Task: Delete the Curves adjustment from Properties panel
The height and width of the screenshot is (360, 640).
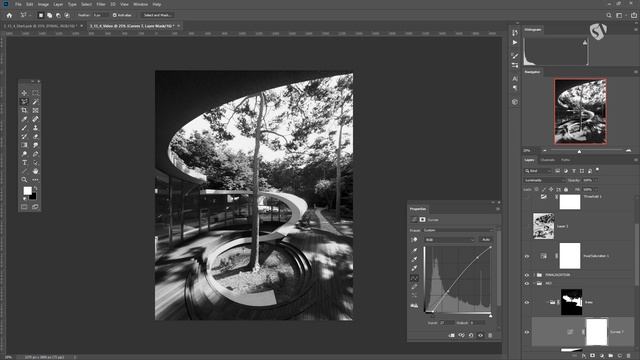Action: click(490, 335)
